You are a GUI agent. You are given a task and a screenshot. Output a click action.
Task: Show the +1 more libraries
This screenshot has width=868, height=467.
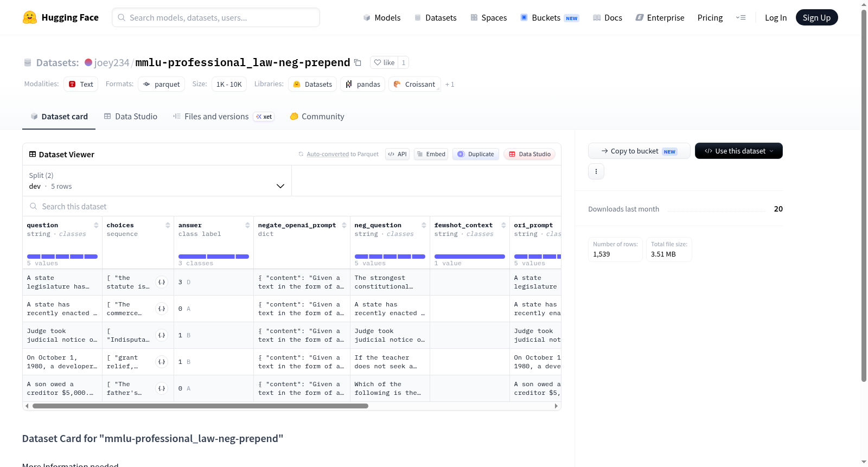coord(450,84)
